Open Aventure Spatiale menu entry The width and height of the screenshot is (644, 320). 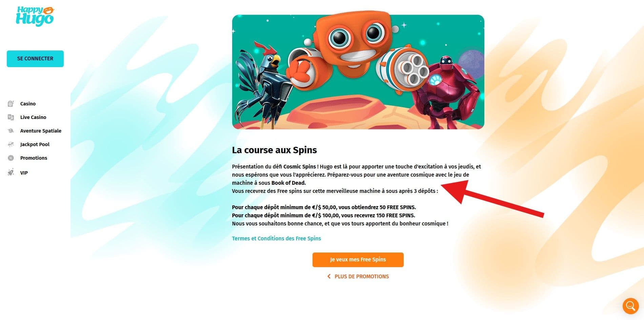(41, 131)
